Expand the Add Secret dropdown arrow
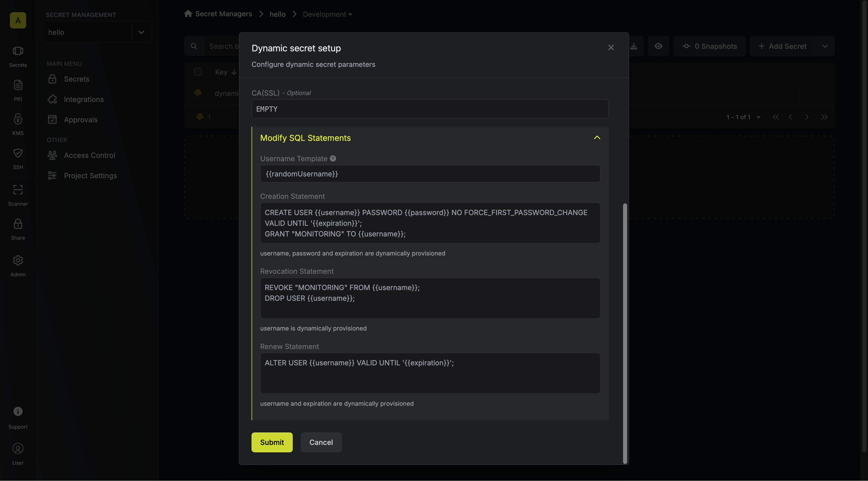 (x=825, y=46)
